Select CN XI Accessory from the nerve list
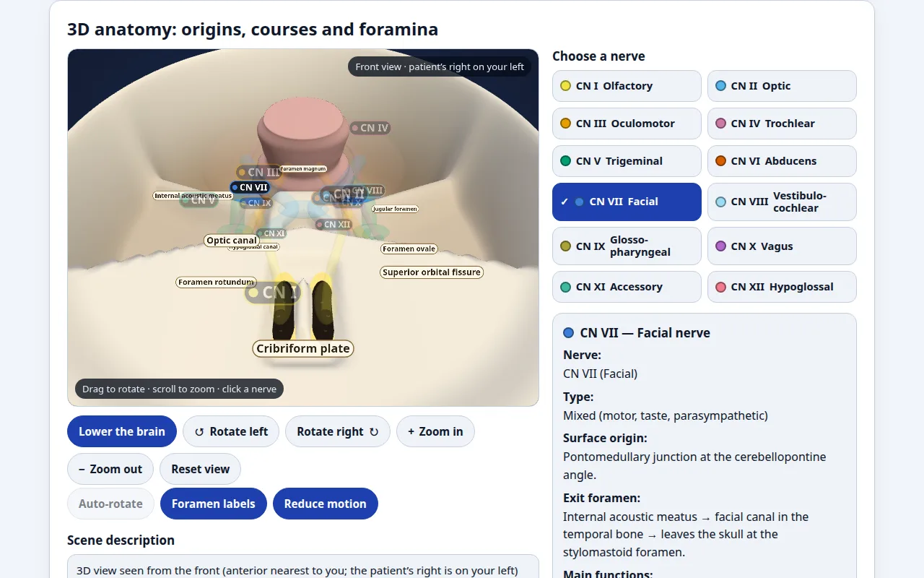 (627, 287)
